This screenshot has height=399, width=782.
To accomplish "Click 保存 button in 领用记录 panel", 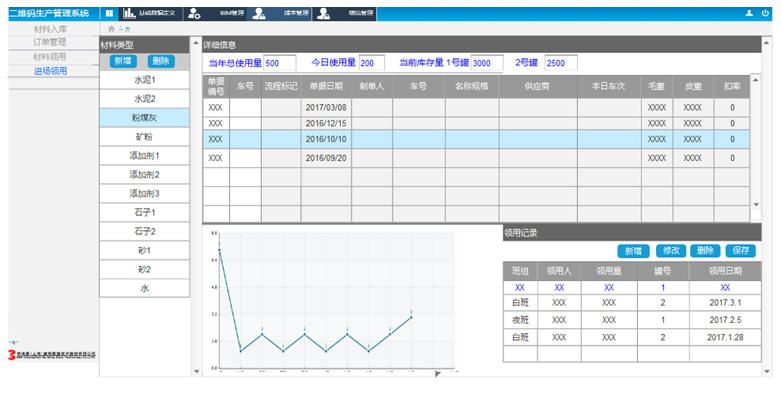I will [741, 251].
